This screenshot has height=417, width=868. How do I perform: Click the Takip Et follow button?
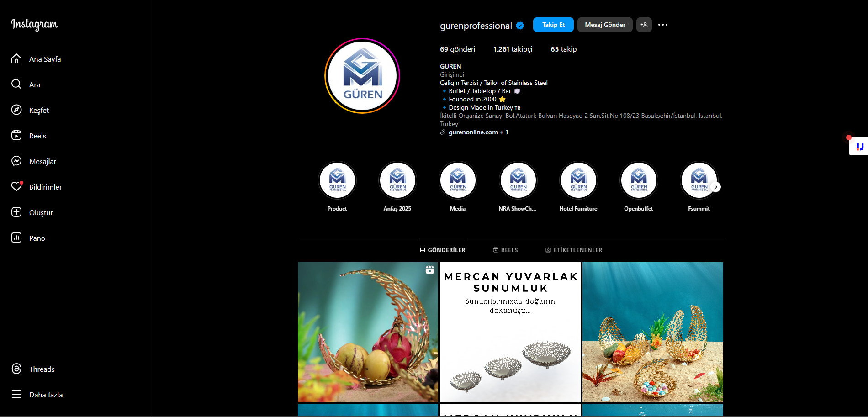553,25
